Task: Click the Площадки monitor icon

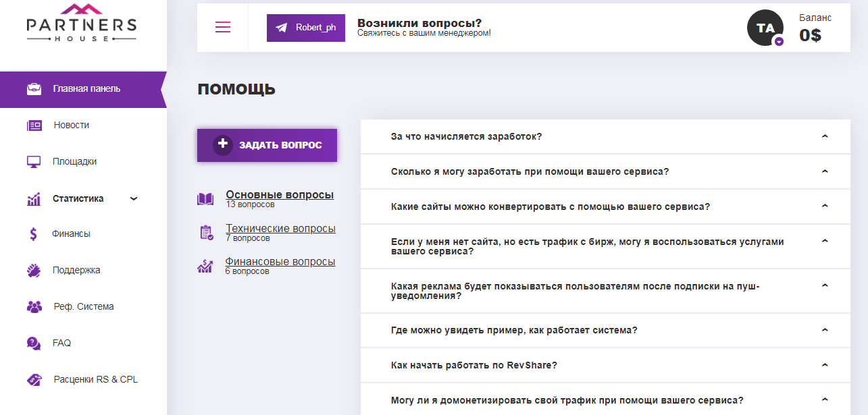Action: click(x=32, y=162)
